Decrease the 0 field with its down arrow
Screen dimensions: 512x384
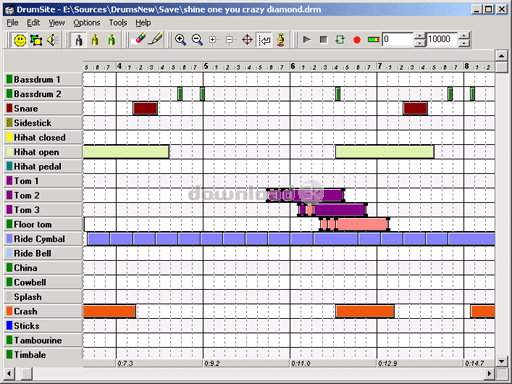[x=420, y=43]
